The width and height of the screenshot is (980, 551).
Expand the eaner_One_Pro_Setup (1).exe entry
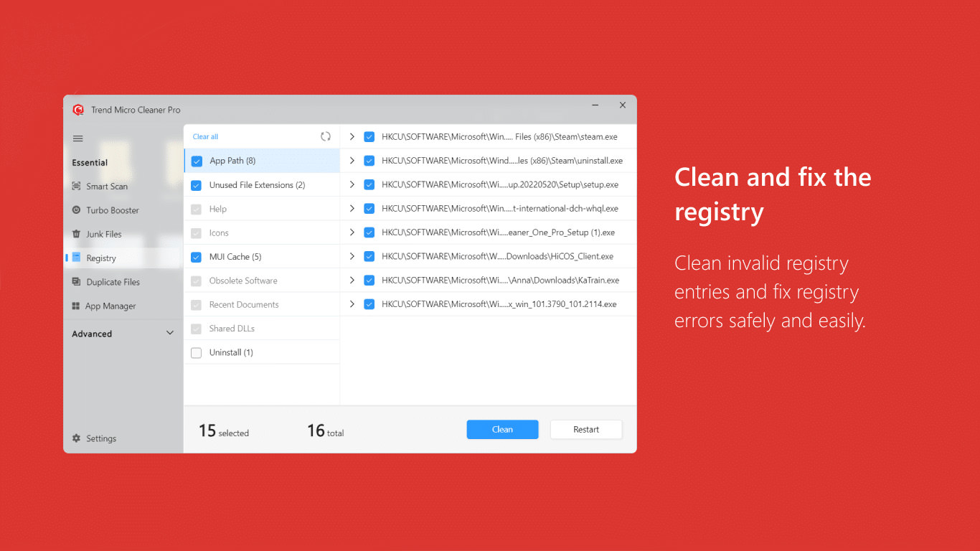[x=352, y=232]
